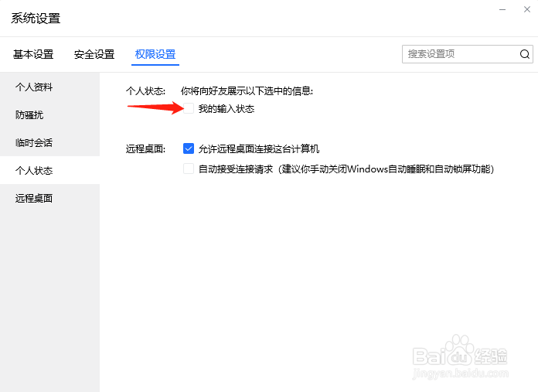This screenshot has width=538, height=392.
Task: Close the 系统设置 window
Action: click(x=527, y=9)
